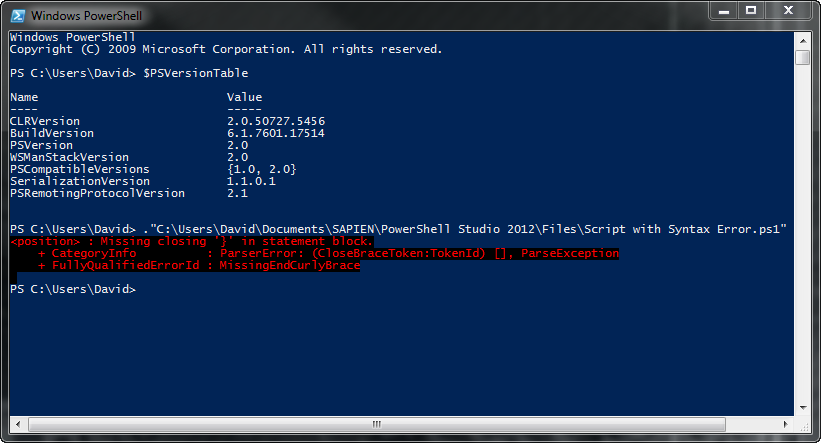Click the vertical scrollbar down arrow
The height and width of the screenshot is (443, 821).
(803, 407)
